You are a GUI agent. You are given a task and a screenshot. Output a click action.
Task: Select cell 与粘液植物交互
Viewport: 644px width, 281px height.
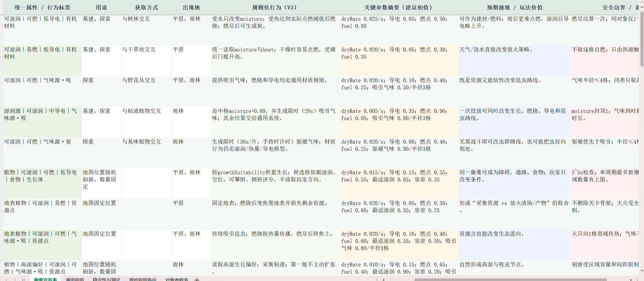click(x=146, y=122)
